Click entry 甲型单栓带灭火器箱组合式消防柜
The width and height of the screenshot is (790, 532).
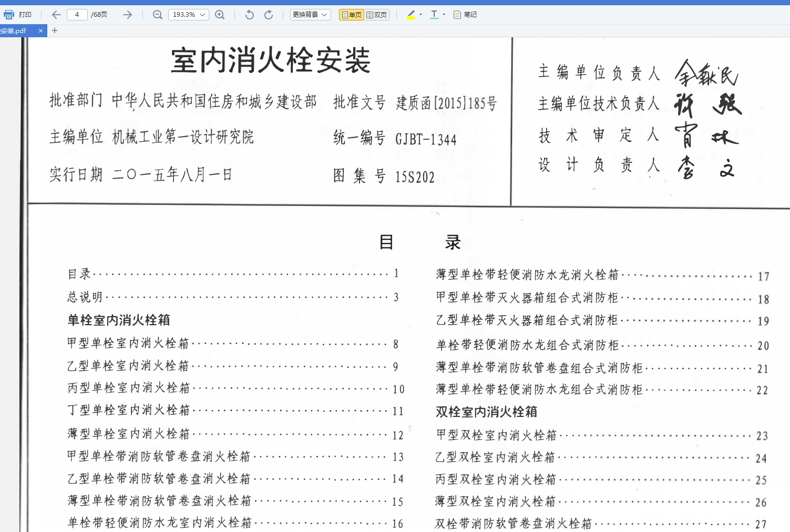point(603,298)
